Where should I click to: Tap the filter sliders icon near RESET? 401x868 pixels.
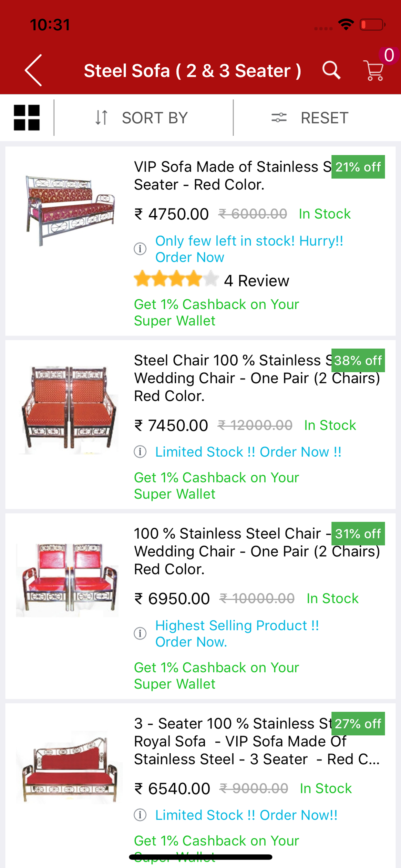point(279,118)
